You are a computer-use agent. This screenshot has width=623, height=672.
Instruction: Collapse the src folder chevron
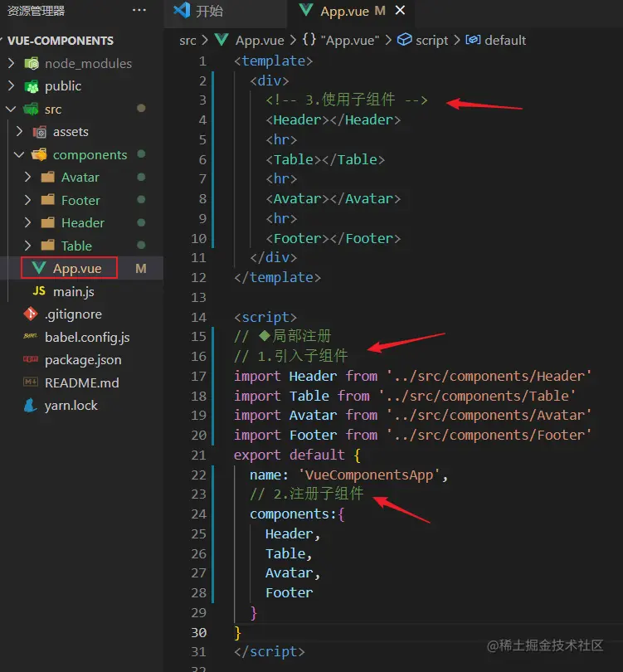11,109
